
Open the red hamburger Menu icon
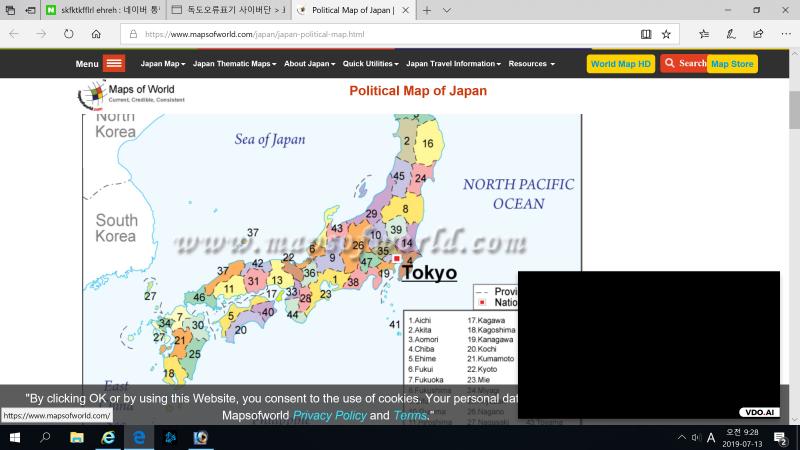click(114, 63)
